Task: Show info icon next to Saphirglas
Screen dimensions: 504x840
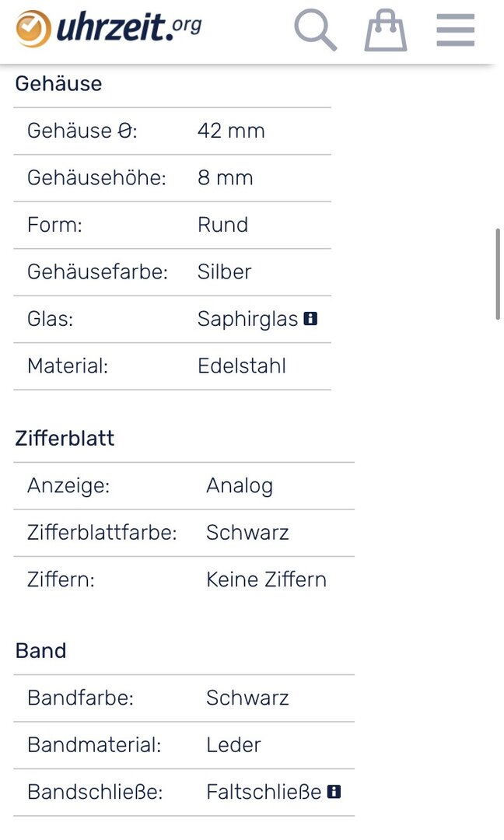Action: [x=310, y=319]
